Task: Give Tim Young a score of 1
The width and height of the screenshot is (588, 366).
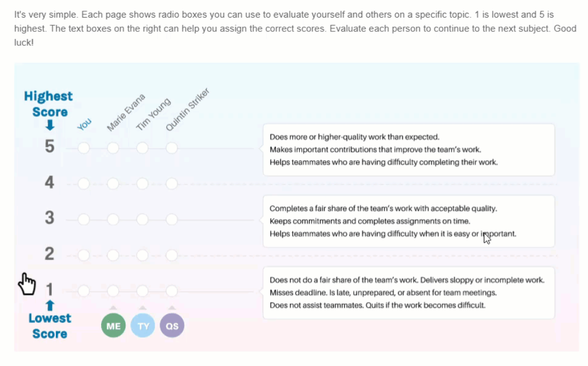Action: 142,290
